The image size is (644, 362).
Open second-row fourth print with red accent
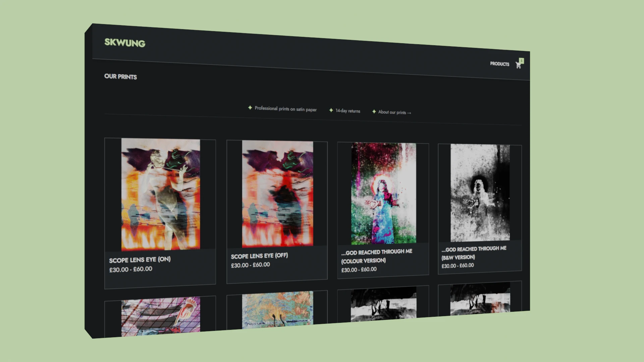tap(480, 299)
